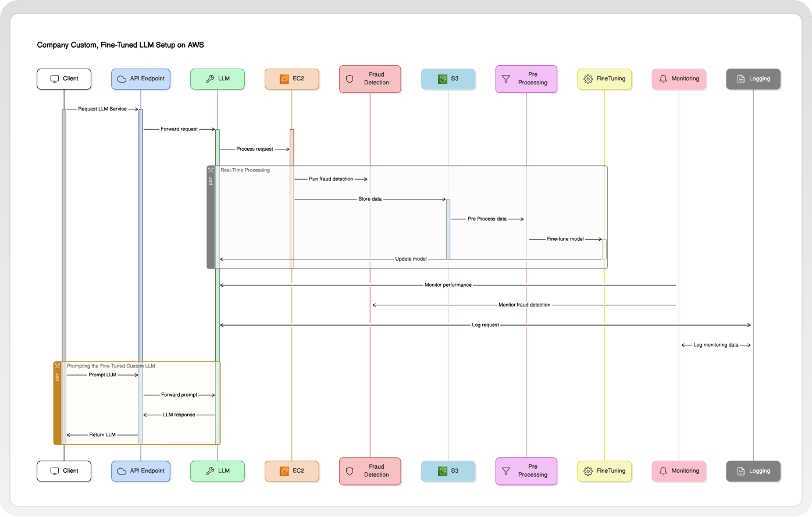Select the 'Forward request' message label
This screenshot has width=812, height=517.
tap(179, 129)
